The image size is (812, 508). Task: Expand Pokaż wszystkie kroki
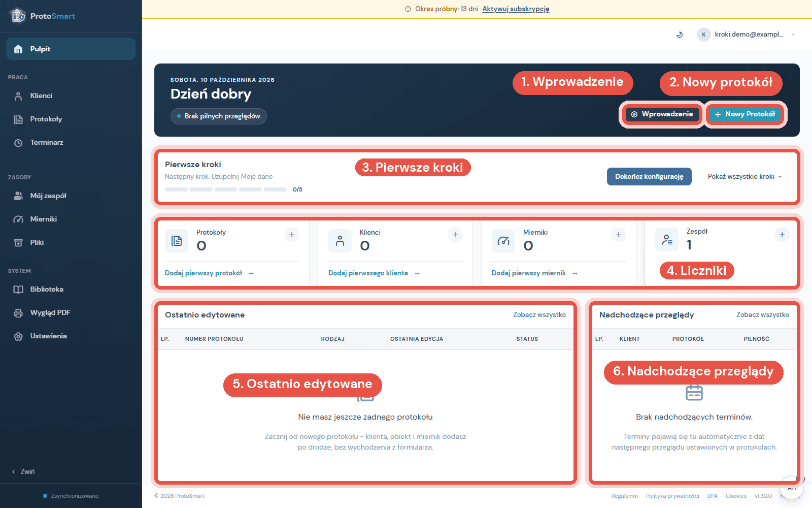745,176
